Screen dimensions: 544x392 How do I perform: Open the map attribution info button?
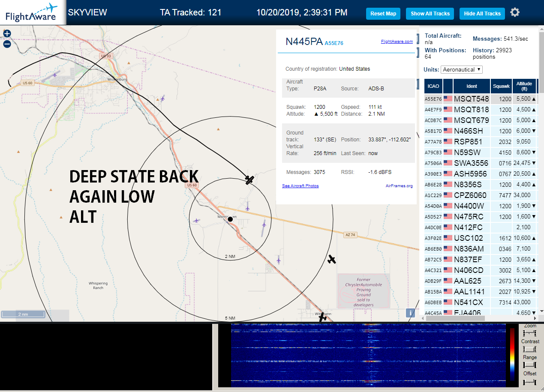411,313
